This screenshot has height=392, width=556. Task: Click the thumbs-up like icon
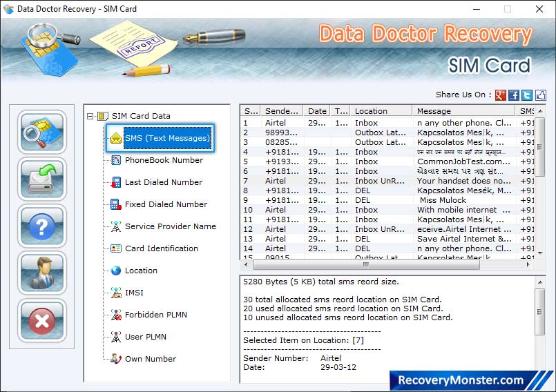(541, 95)
